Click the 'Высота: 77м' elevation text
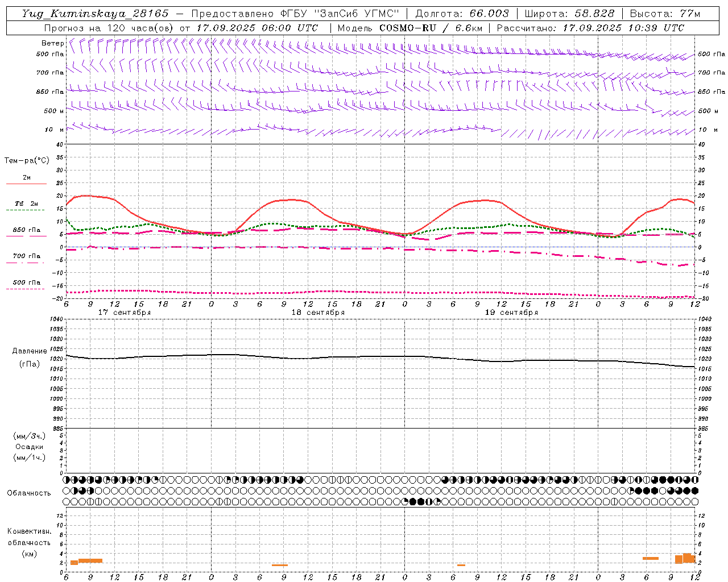This screenshot has height=582, width=728. click(x=665, y=14)
